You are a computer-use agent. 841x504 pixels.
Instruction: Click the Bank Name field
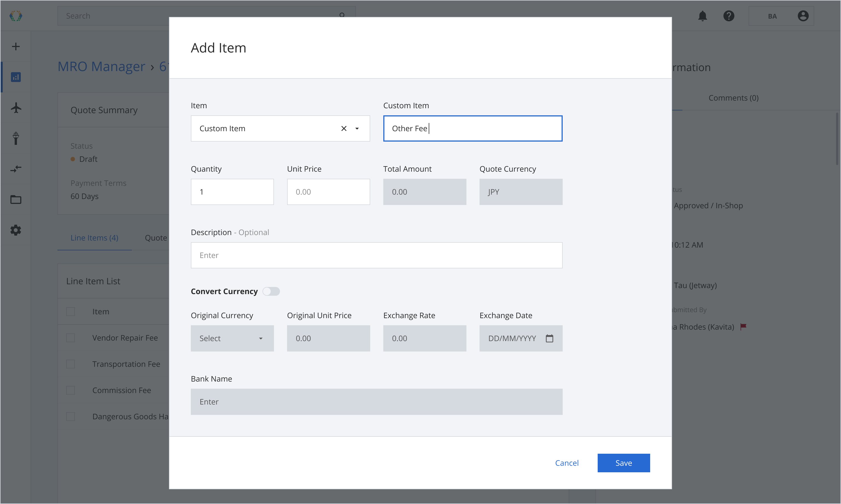point(377,402)
